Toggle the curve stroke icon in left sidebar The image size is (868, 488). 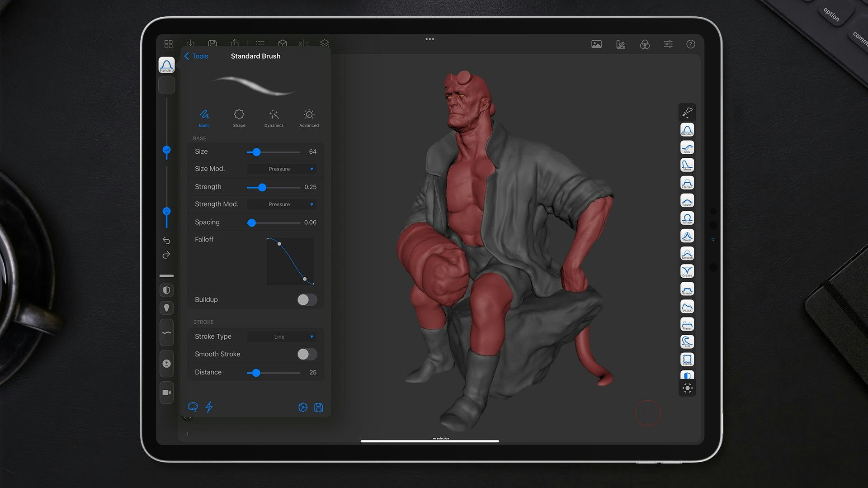tap(166, 333)
